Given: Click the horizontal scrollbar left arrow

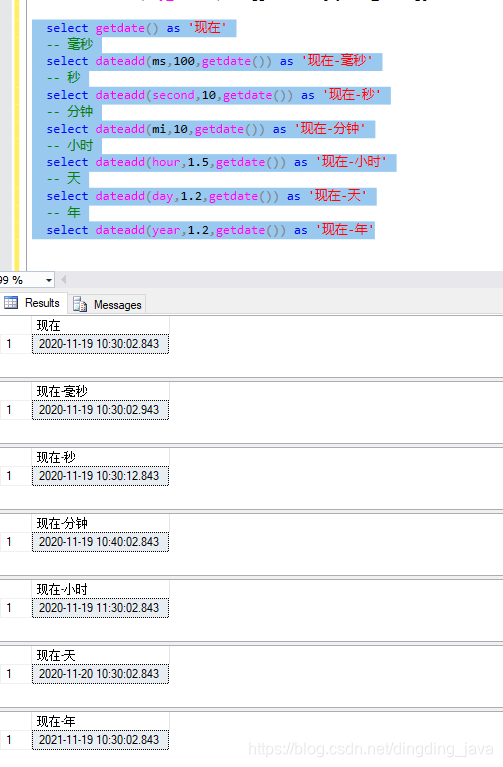Looking at the screenshot, I should pyautogui.click(x=64, y=280).
